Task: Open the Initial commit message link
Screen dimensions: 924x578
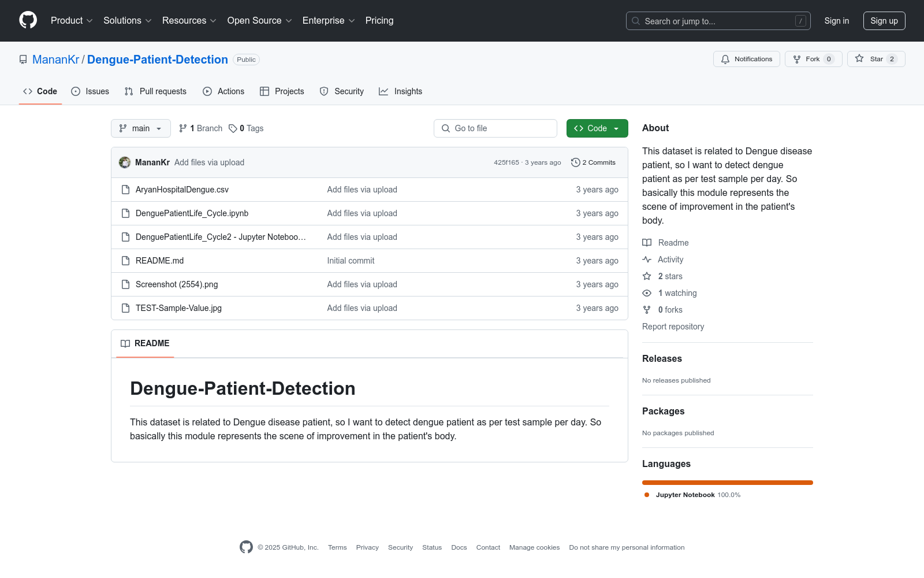Action: pos(351,261)
